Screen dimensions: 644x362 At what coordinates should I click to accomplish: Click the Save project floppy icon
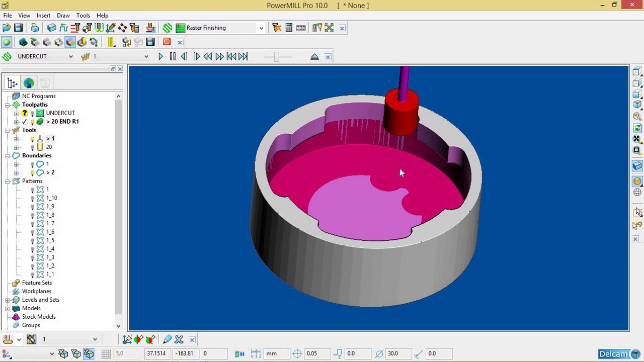(x=19, y=28)
